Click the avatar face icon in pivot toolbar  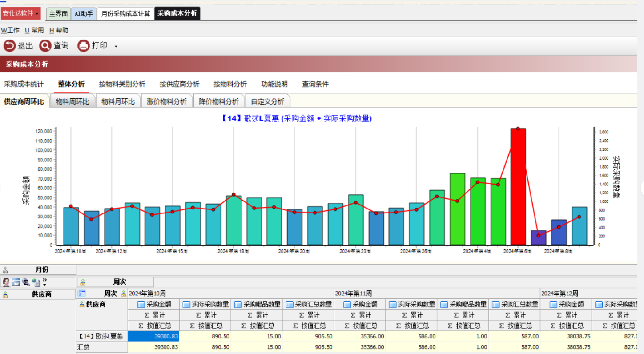6,282
